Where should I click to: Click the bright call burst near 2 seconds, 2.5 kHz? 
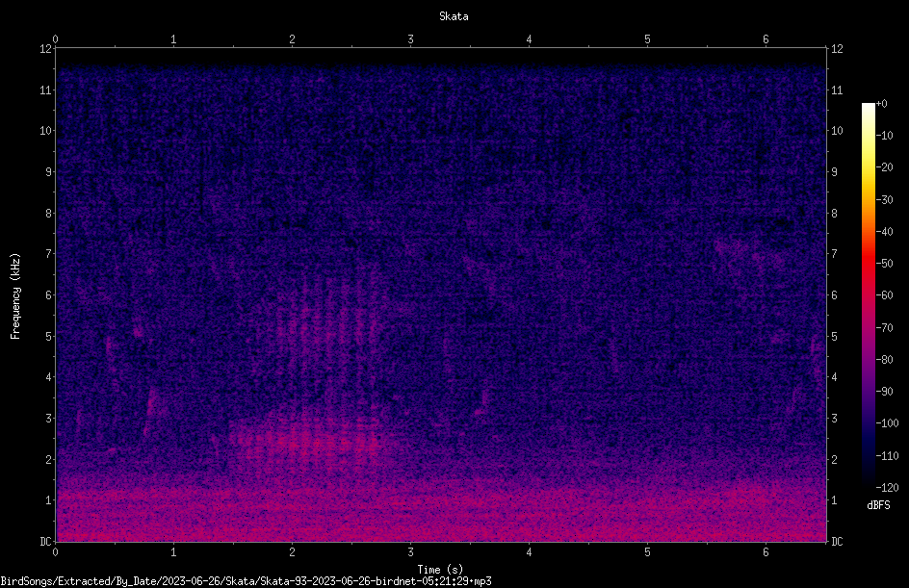[x=307, y=440]
